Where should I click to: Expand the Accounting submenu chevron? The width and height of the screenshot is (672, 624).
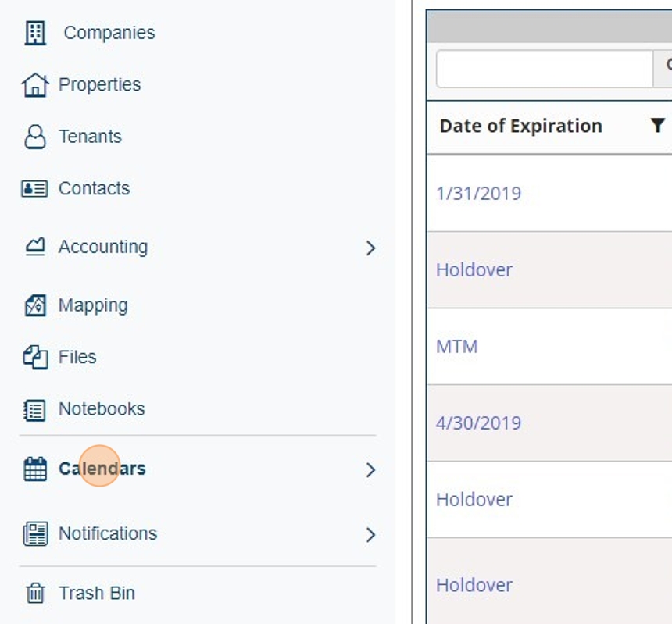coord(370,248)
